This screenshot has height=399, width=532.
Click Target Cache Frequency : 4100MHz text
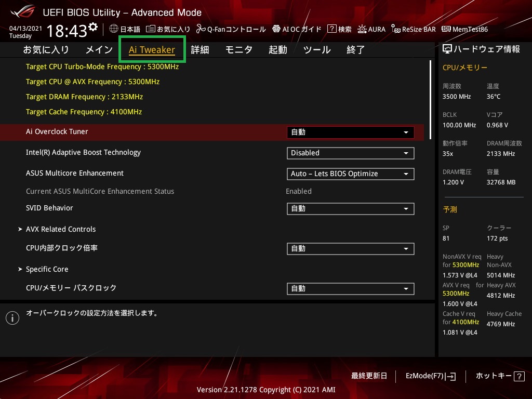84,112
